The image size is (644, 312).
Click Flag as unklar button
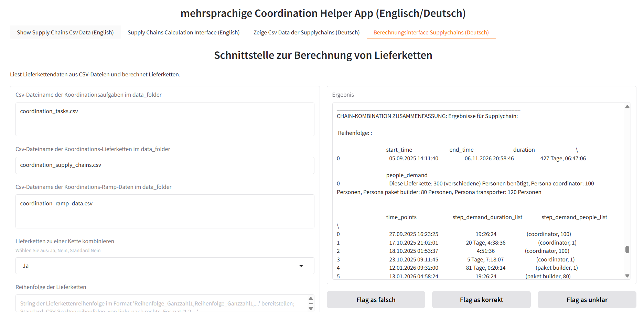coord(587,300)
